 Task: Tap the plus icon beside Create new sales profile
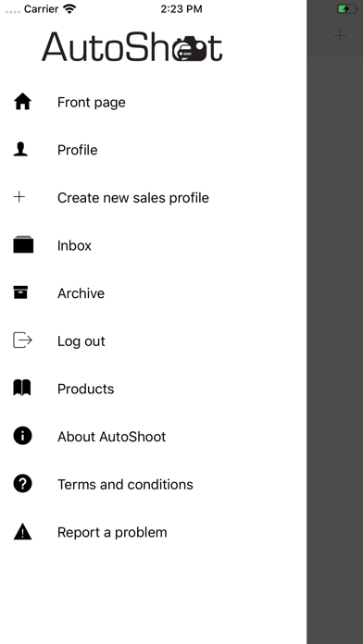point(19,197)
